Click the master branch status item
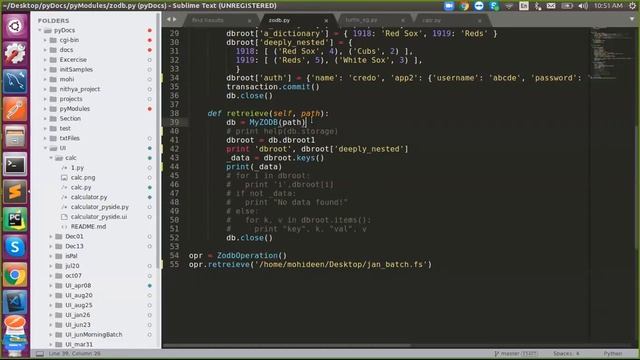Image resolution: width=640 pixels, height=360 pixels. tap(516, 353)
